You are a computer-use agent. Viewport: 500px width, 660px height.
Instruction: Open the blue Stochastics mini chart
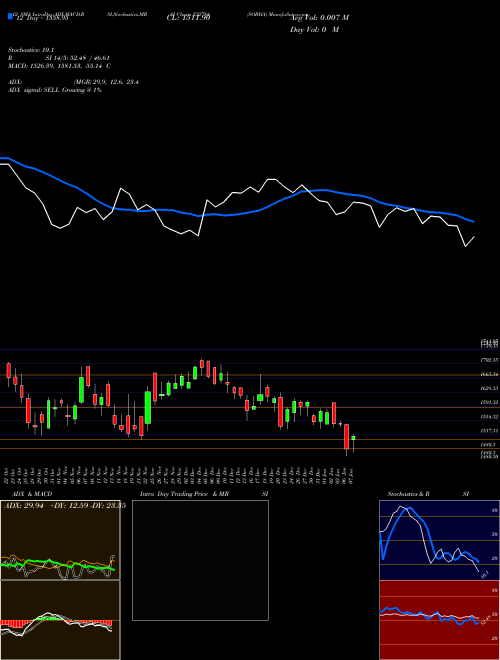(439, 540)
